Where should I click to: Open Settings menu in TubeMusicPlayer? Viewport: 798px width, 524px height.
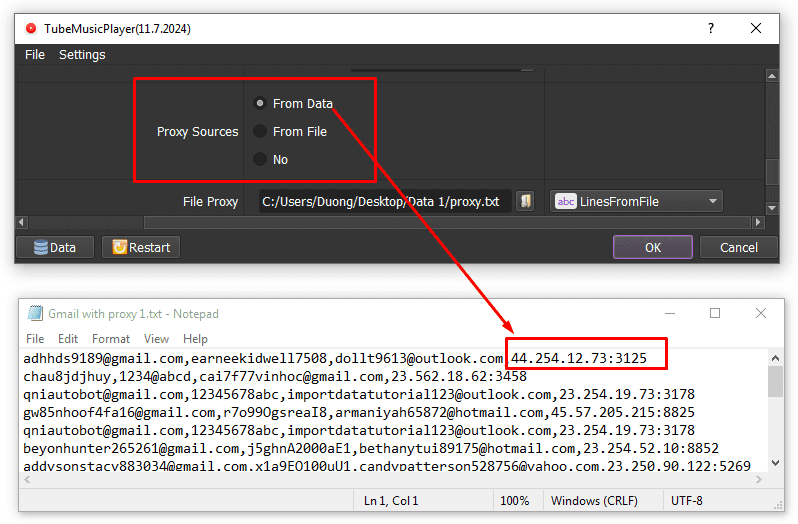(82, 54)
